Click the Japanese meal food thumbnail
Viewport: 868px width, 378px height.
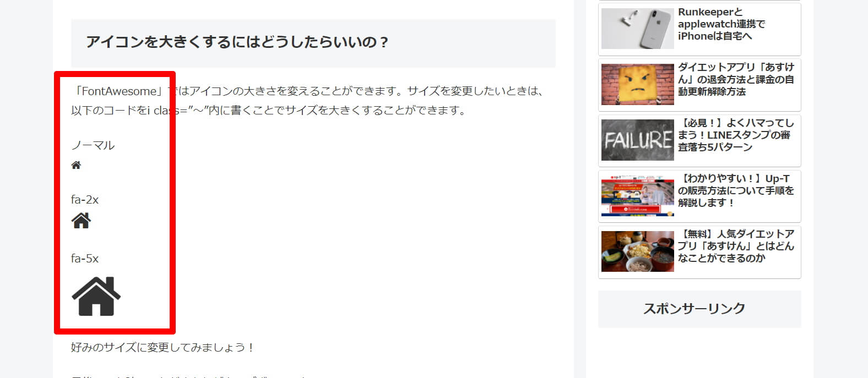point(637,251)
